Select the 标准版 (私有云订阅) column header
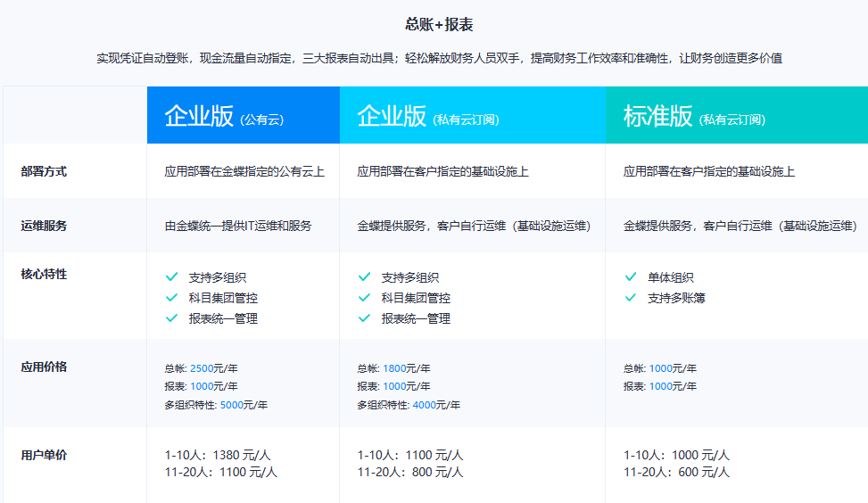The height and width of the screenshot is (503, 868). [736, 115]
